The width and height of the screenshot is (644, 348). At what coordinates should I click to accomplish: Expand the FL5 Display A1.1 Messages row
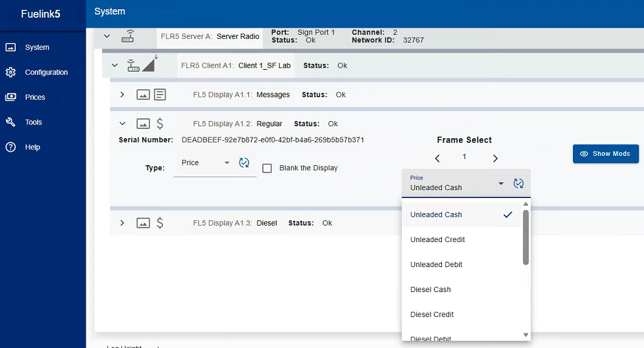(122, 95)
